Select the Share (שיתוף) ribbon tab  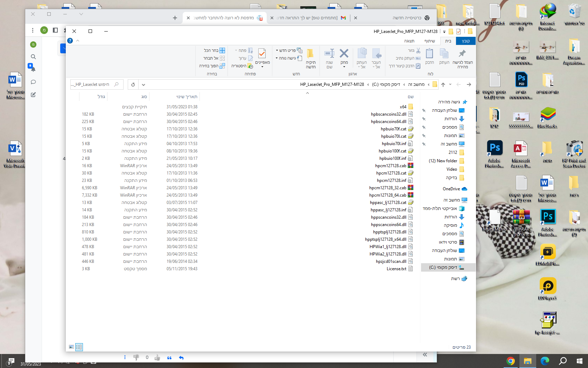[x=430, y=41]
